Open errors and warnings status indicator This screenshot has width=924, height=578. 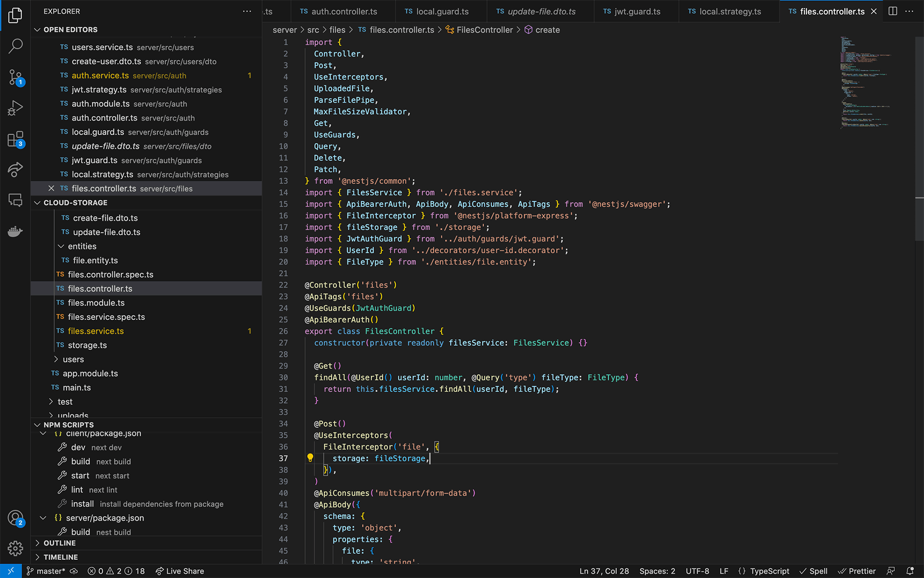pyautogui.click(x=116, y=571)
